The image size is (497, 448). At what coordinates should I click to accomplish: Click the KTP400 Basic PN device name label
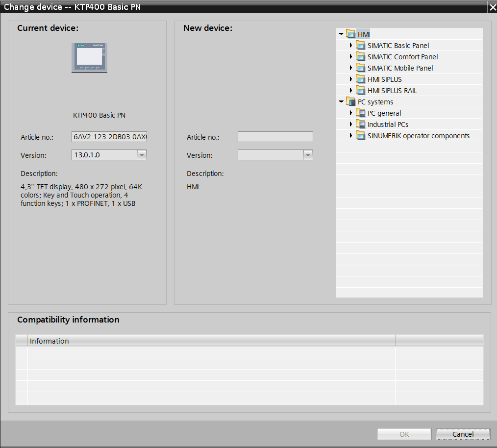[x=99, y=115]
